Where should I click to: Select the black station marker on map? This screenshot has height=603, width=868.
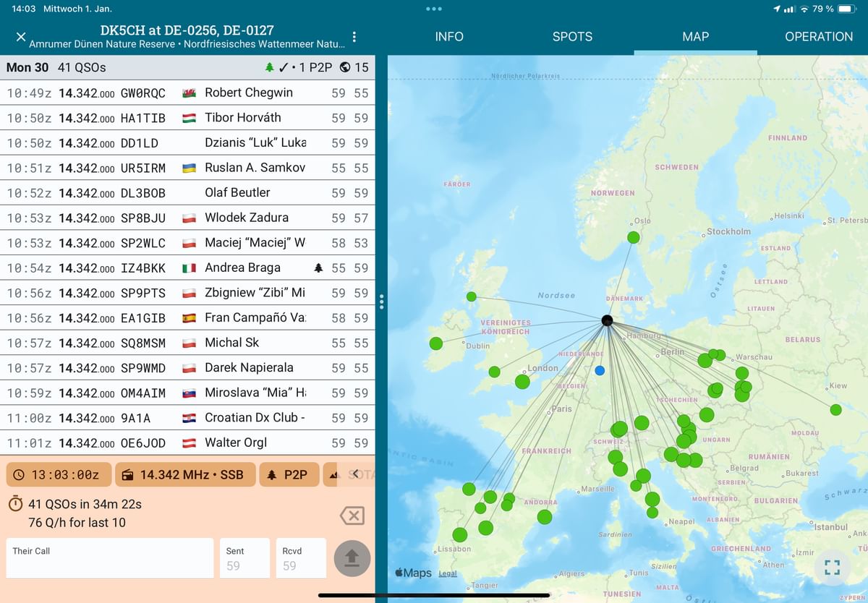[608, 320]
